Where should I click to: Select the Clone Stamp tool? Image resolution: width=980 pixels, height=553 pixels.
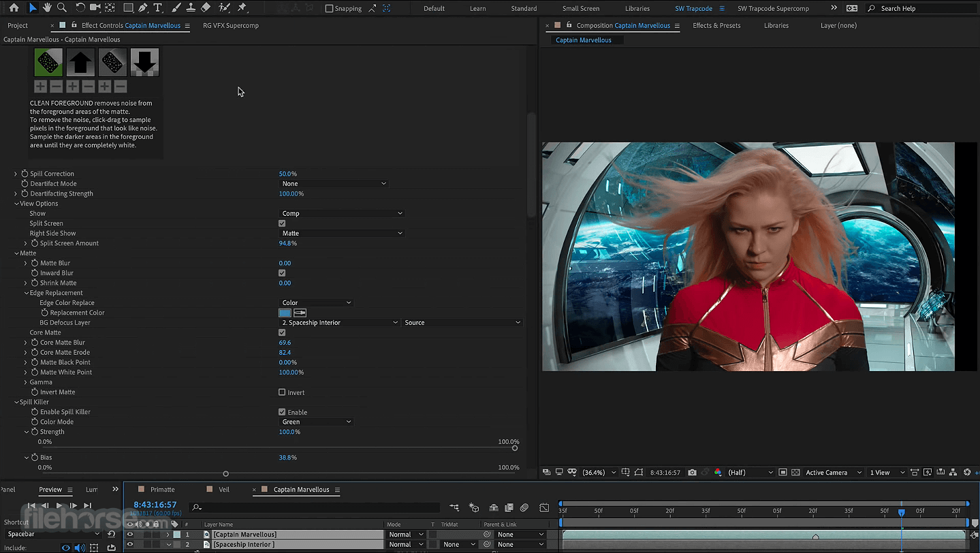point(191,8)
